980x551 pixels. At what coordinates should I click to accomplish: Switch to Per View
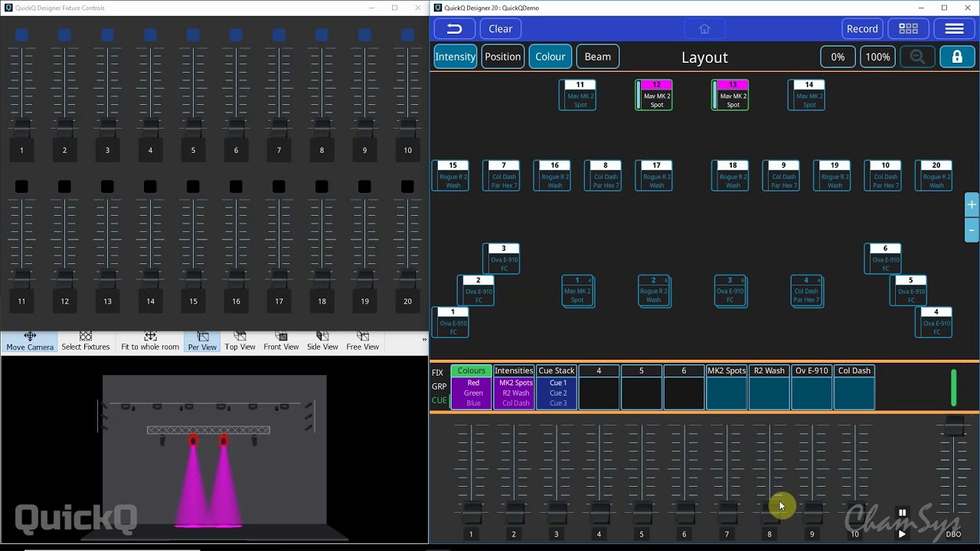tap(202, 341)
